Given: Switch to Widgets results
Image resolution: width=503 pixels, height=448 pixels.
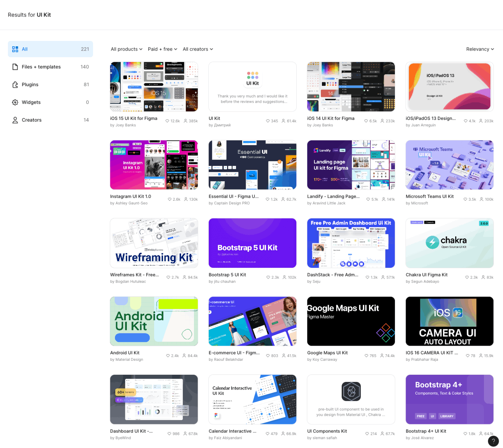Looking at the screenshot, I should pos(50,102).
